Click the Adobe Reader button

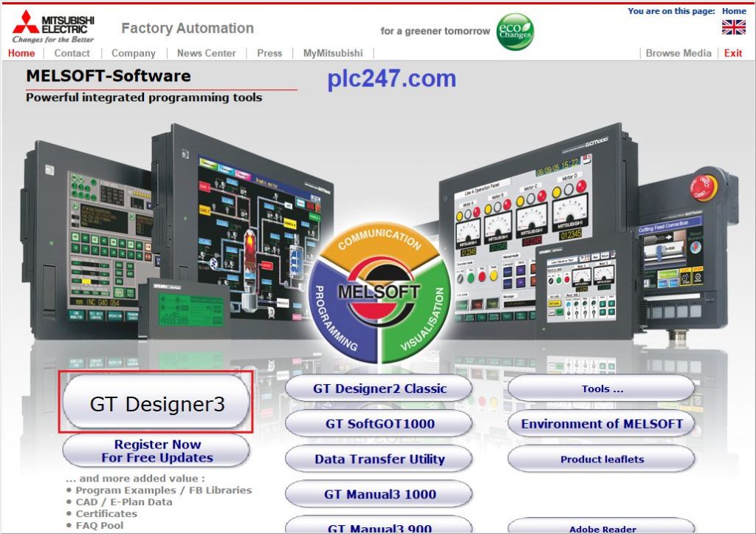tap(601, 527)
